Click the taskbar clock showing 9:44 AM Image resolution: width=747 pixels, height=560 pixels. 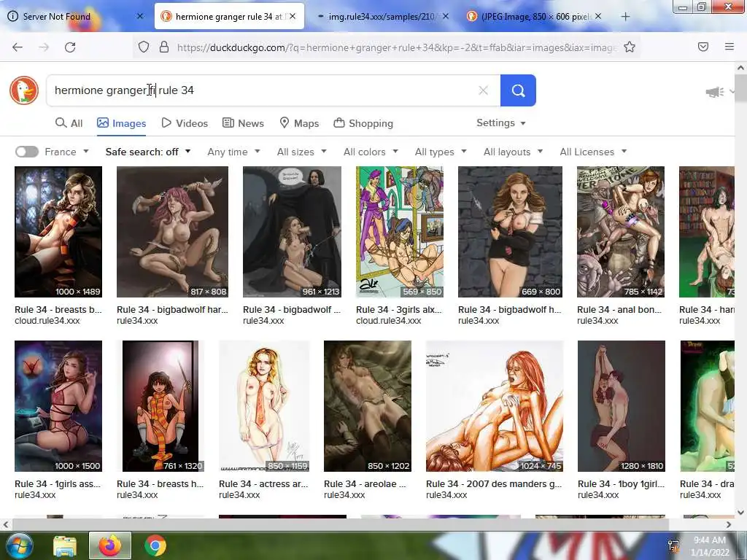pyautogui.click(x=710, y=545)
